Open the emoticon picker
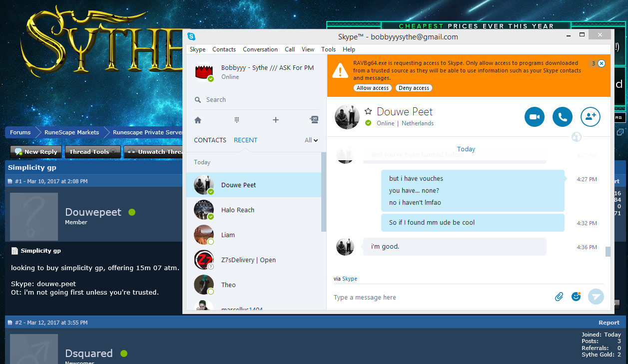 coord(576,297)
